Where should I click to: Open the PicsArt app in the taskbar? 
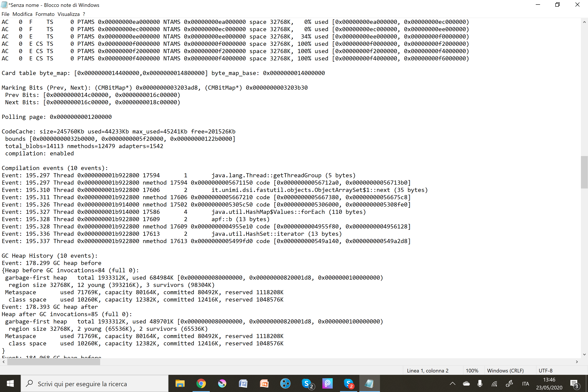pos(327,383)
